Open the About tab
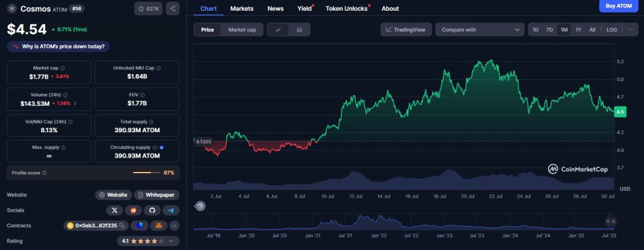Screen dimensions: 644x250 coord(390,8)
